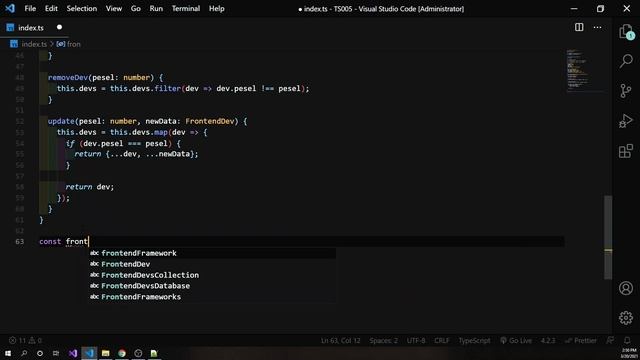640x360 pixels.
Task: Open Windows taskbar search
Action: coord(24,353)
